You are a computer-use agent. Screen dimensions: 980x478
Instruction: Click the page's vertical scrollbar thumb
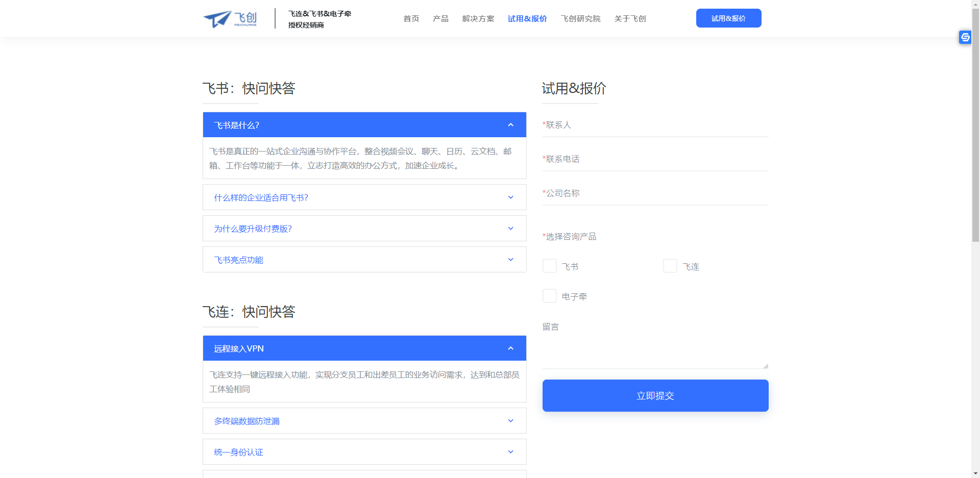point(975,122)
